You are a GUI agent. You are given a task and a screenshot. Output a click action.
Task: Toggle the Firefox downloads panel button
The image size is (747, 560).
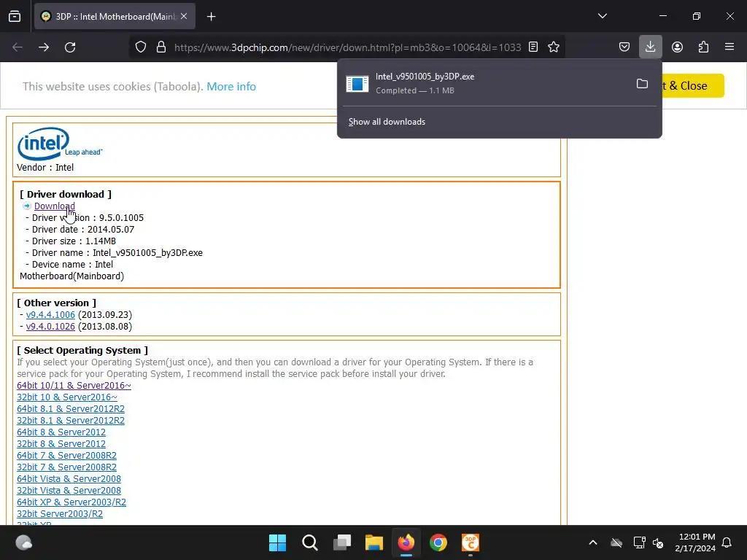[650, 47]
